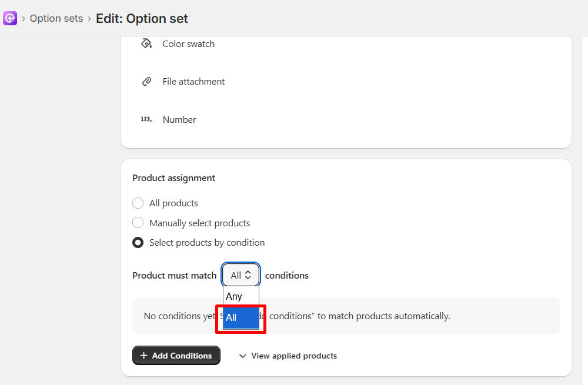Click the plus icon on Add Conditions
Viewport: 588px width, 385px height.
(143, 356)
